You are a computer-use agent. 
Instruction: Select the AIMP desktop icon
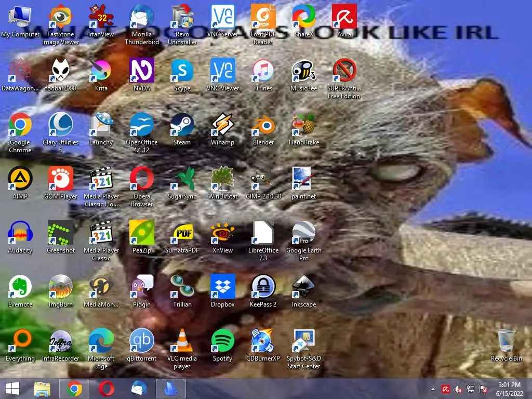pyautogui.click(x=20, y=183)
